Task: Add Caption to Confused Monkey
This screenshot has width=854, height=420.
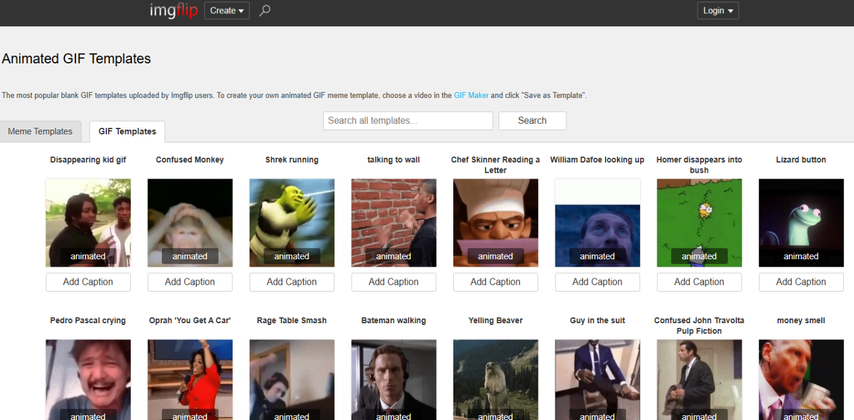Action: coord(190,282)
